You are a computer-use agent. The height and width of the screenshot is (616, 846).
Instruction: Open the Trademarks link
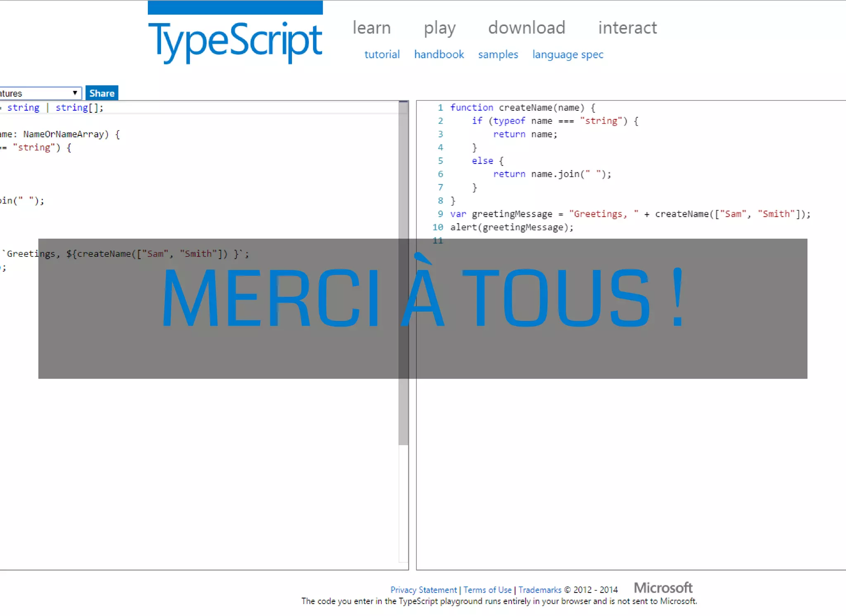(540, 590)
